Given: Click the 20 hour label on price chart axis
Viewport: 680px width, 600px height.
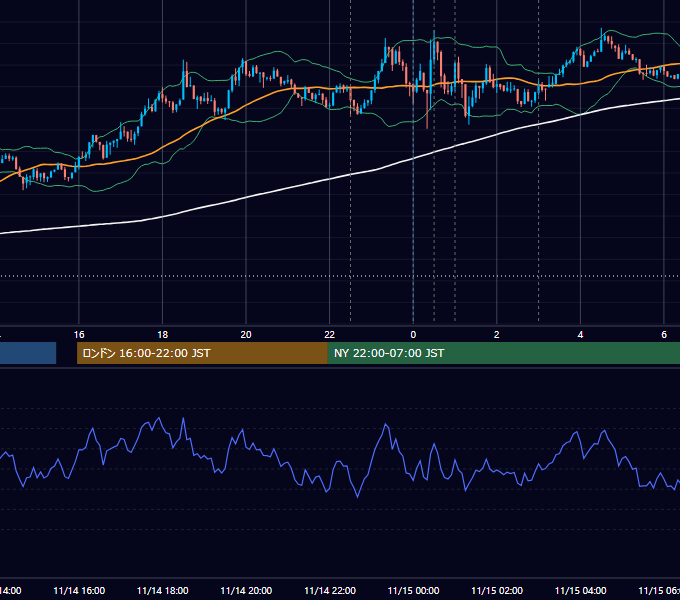Looking at the screenshot, I should [x=246, y=334].
